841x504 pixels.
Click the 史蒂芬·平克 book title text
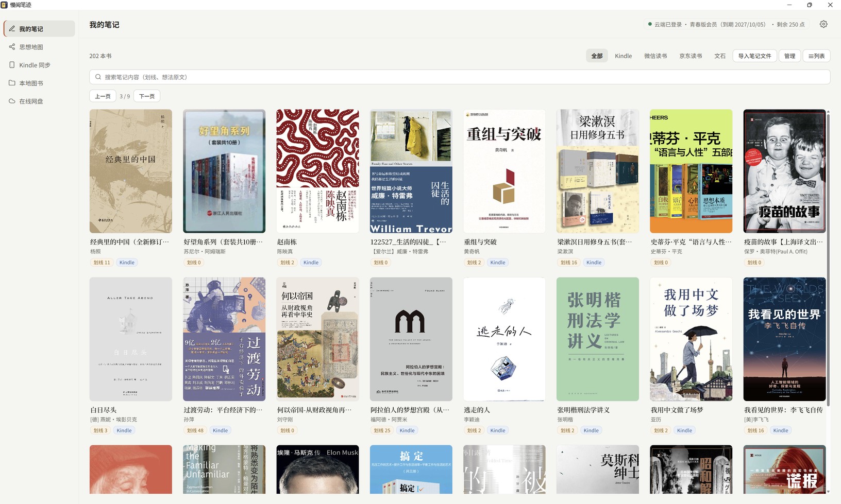coord(691,242)
